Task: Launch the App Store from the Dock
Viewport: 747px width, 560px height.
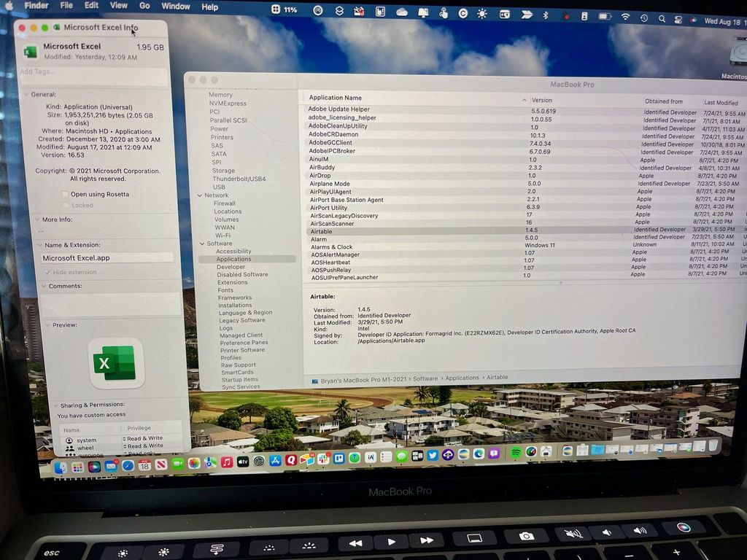Action: click(276, 460)
